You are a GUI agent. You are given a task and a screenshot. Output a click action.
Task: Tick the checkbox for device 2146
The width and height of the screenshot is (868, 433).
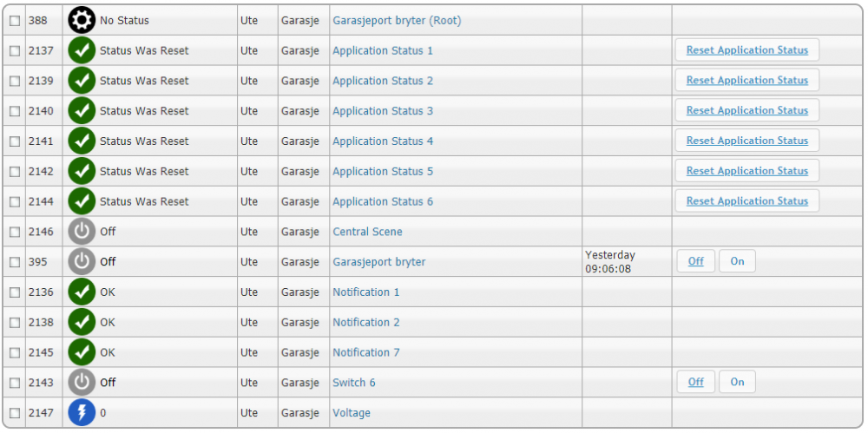(15, 233)
